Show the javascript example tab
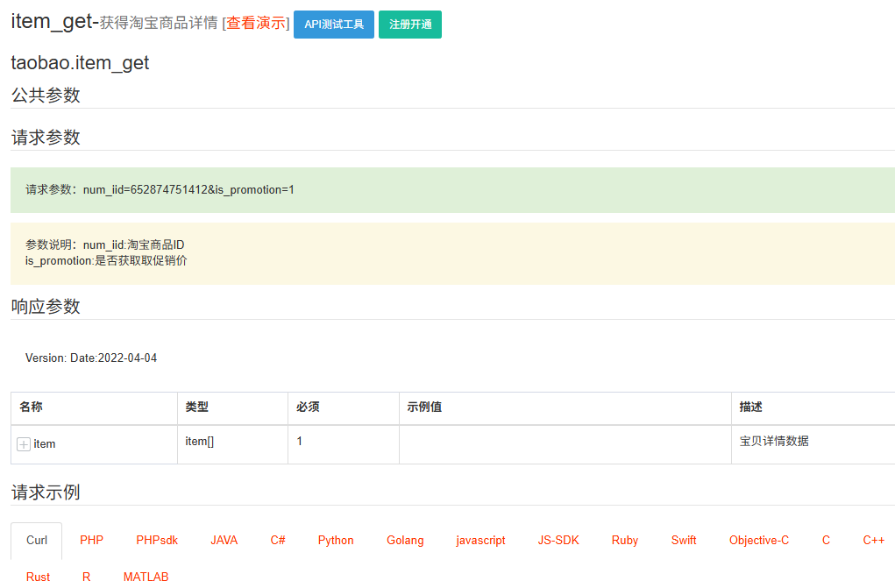The height and width of the screenshot is (588, 895). click(x=480, y=540)
